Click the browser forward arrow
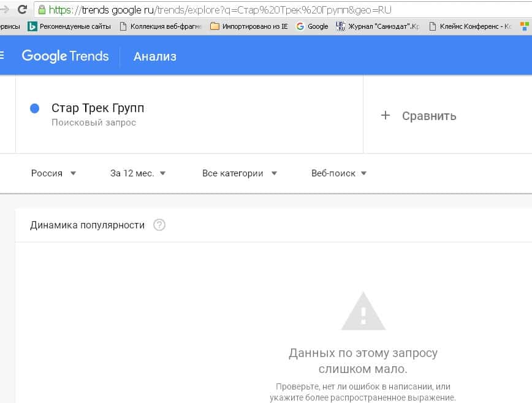The height and width of the screenshot is (403, 532). point(4,9)
